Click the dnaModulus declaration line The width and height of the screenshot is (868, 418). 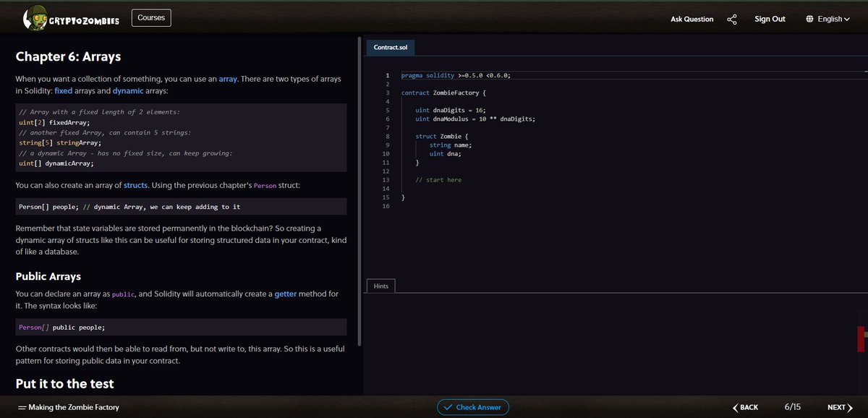475,119
